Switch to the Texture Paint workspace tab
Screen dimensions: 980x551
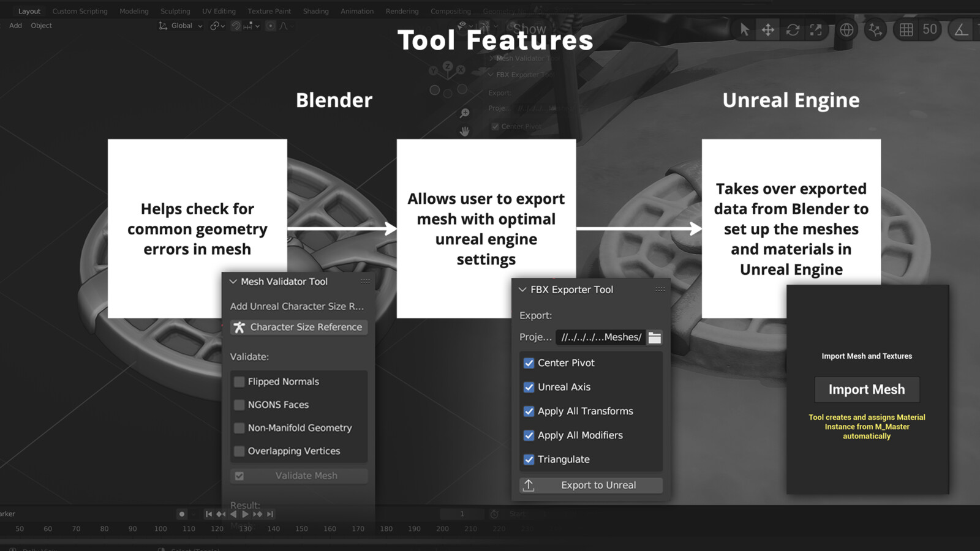tap(269, 11)
